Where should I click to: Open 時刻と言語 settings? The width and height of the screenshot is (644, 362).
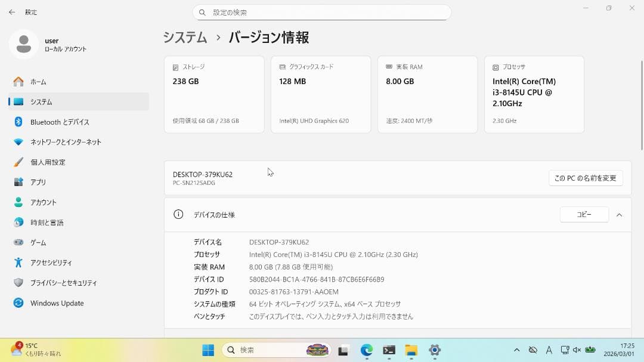tap(79, 222)
